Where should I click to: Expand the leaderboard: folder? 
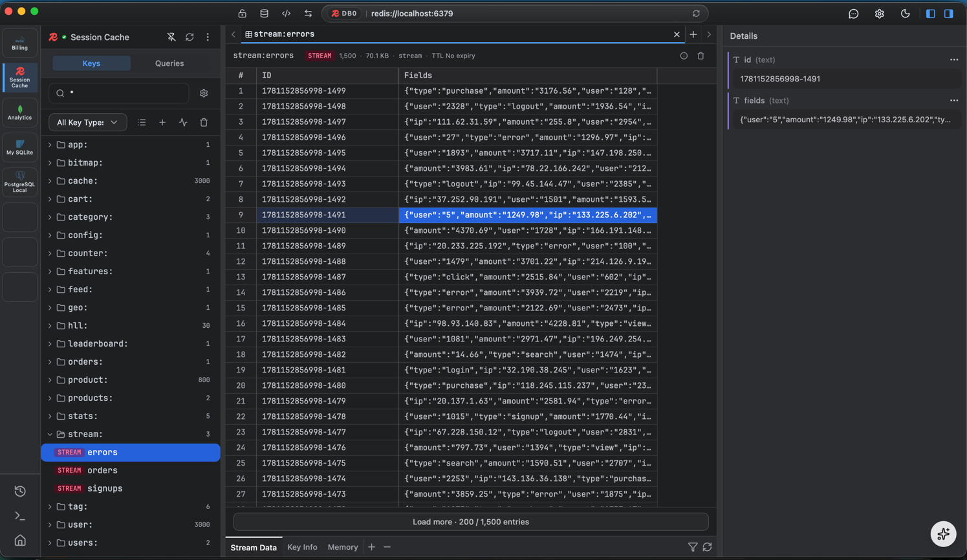[129, 344]
